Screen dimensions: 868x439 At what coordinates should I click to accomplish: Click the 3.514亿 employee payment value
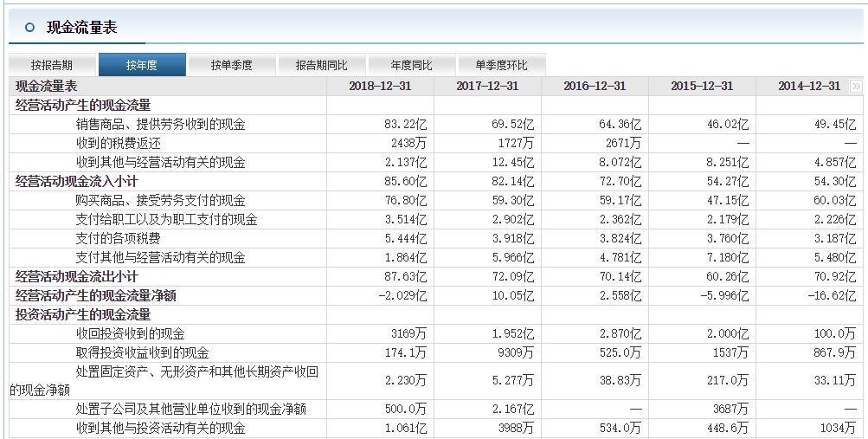click(405, 219)
